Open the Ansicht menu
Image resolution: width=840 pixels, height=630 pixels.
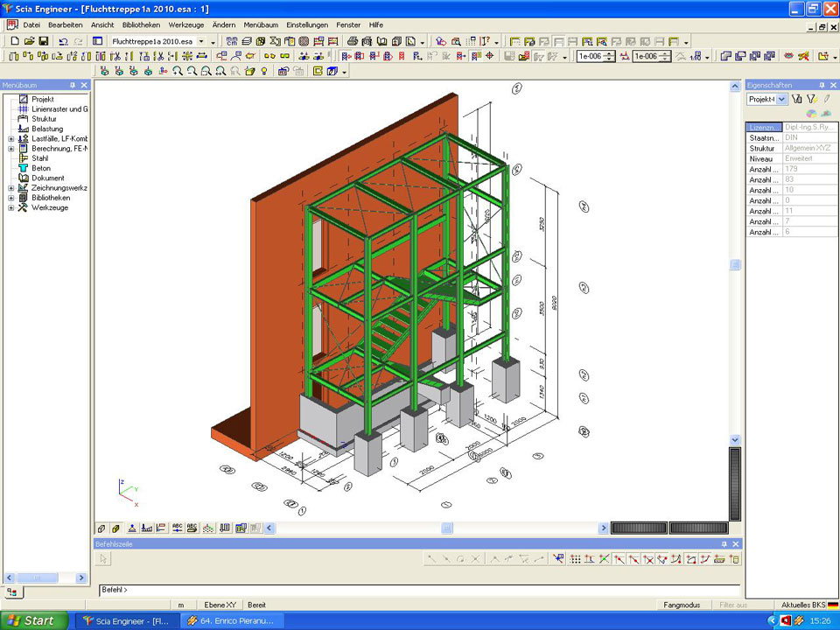point(102,25)
